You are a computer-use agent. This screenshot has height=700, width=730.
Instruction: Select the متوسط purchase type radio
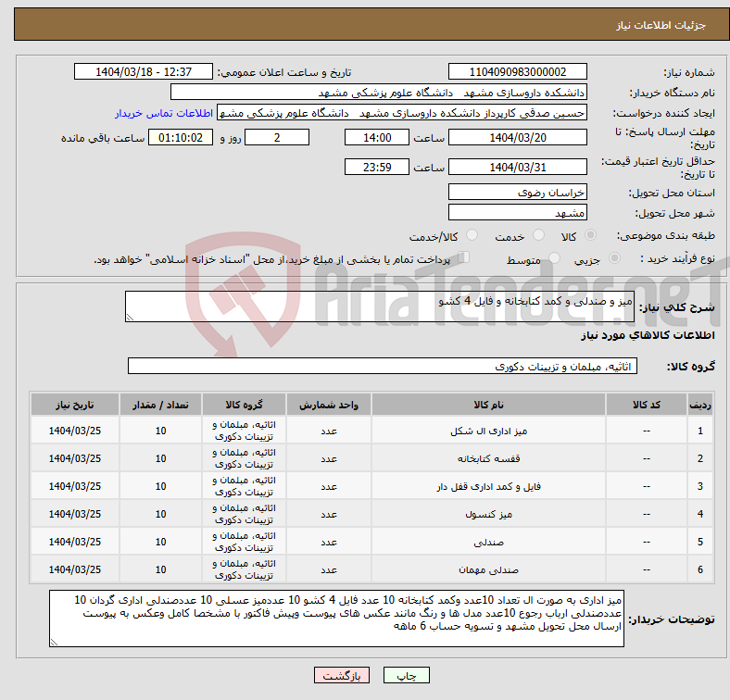tap(554, 257)
